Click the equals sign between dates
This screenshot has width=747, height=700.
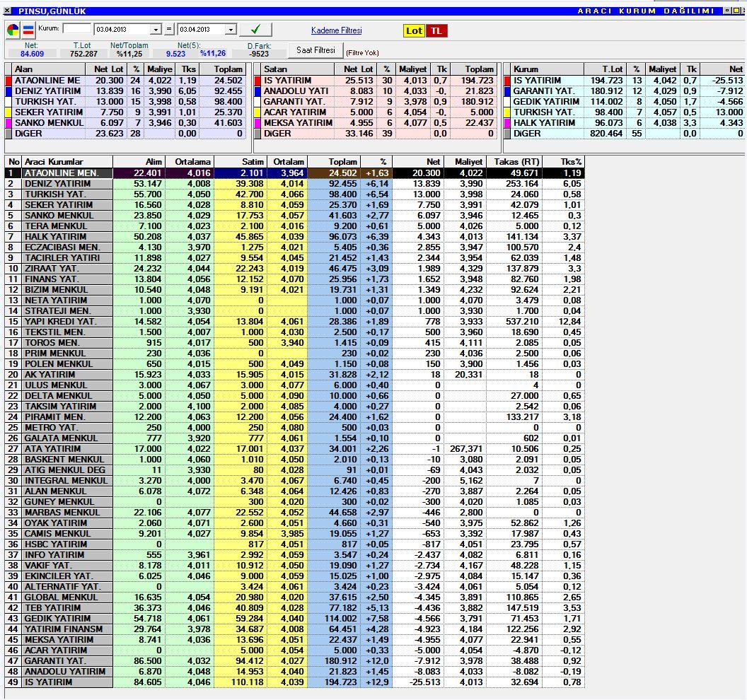click(x=168, y=30)
